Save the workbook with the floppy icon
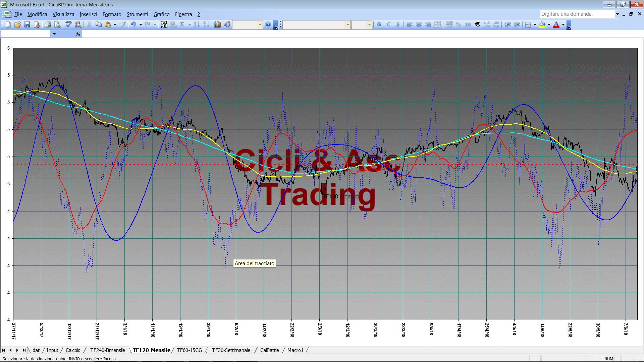Screen dimensions: 644x362 click(x=27, y=24)
